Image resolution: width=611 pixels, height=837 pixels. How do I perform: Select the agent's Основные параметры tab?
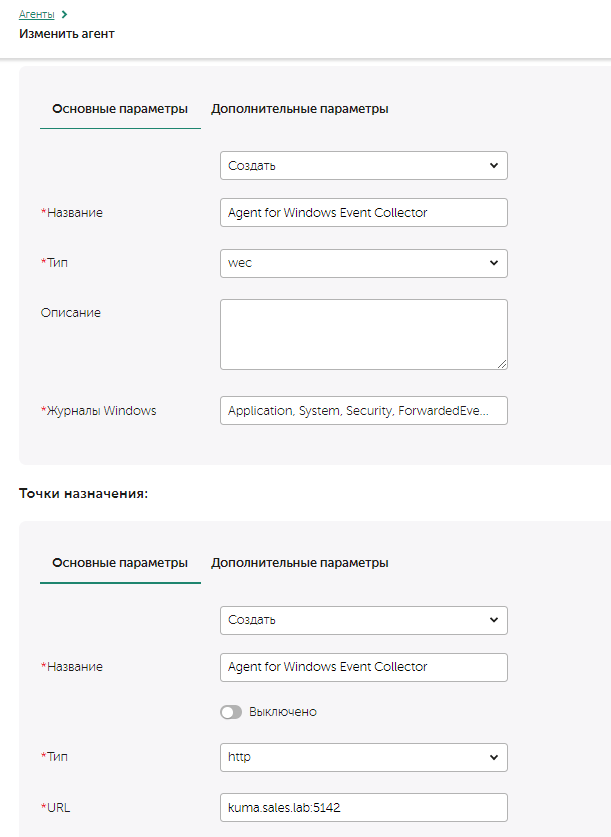[x=120, y=109]
